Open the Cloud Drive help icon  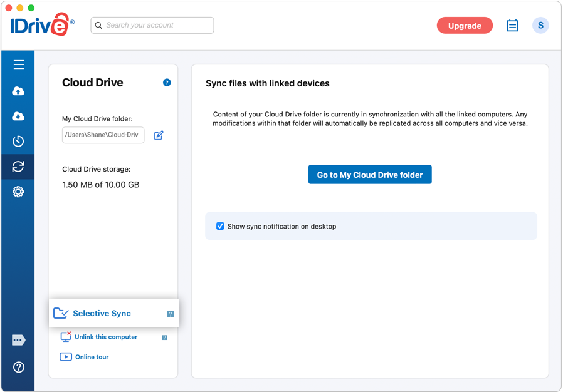pyautogui.click(x=167, y=83)
